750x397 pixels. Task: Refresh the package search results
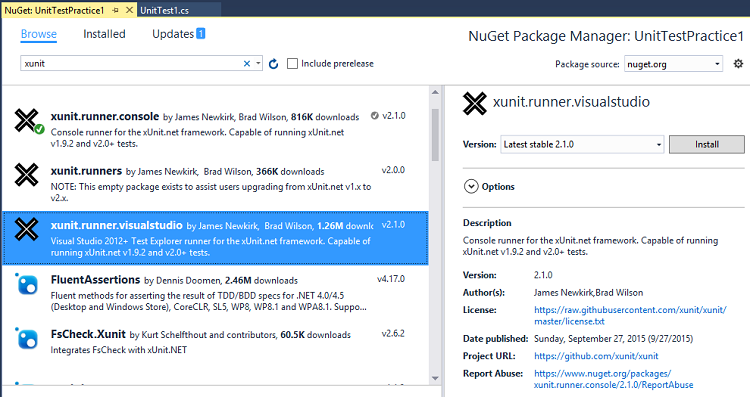[274, 64]
